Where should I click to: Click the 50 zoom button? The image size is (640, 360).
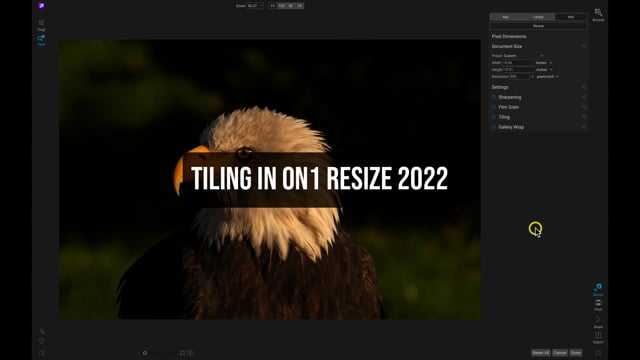tap(291, 6)
